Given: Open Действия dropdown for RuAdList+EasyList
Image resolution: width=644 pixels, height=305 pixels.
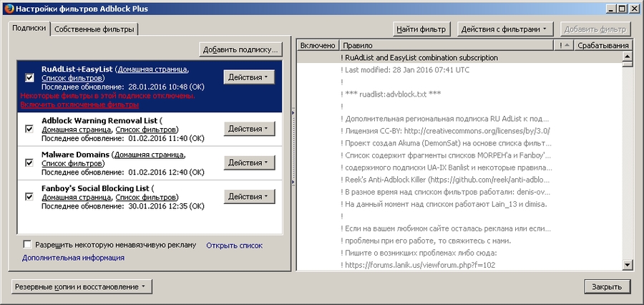Looking at the screenshot, I should pyautogui.click(x=249, y=77).
